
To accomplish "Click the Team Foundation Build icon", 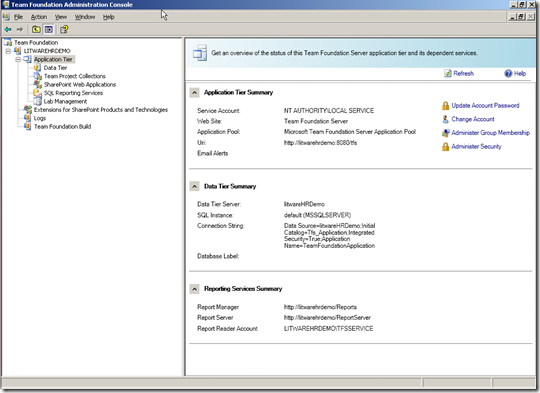I will point(28,126).
